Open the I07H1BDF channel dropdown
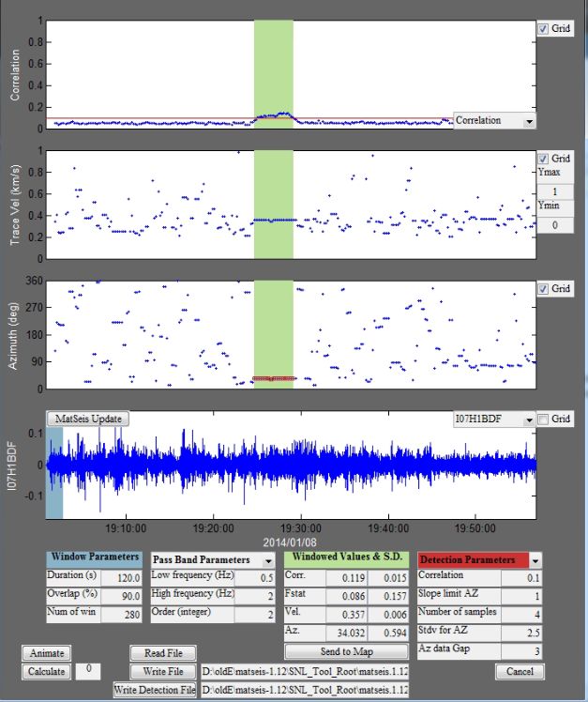Screen dimensions: 588x702 click(x=491, y=419)
